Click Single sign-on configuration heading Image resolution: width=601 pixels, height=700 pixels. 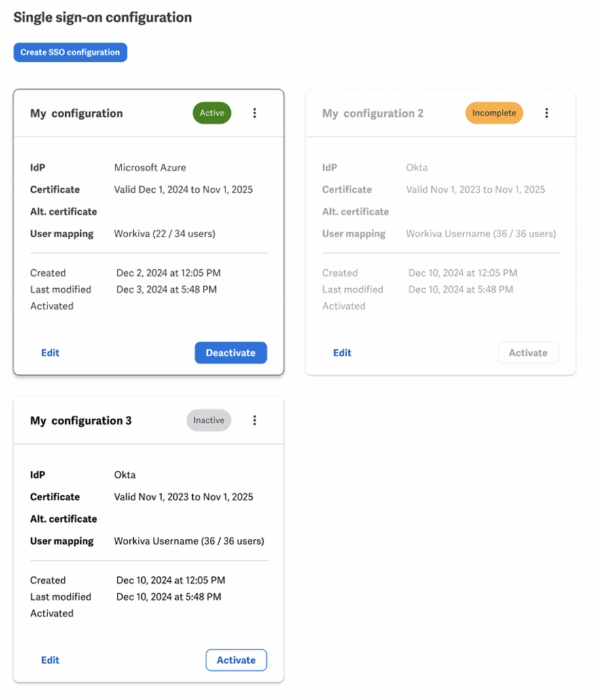click(103, 18)
